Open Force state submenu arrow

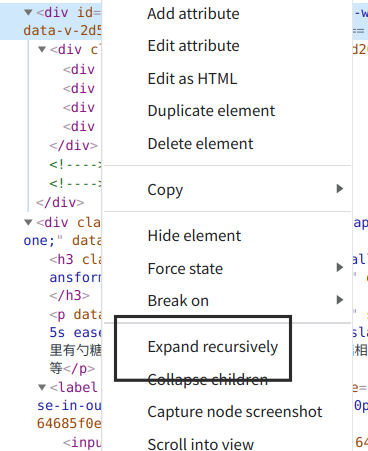pyautogui.click(x=340, y=267)
